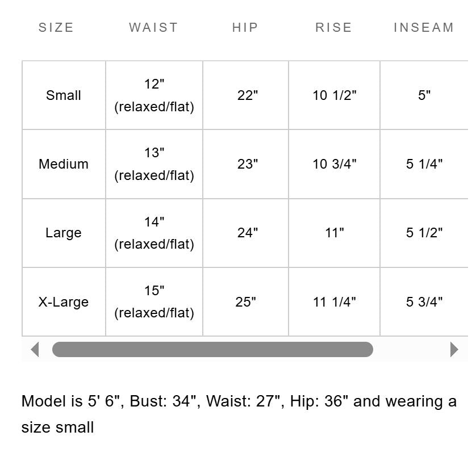The height and width of the screenshot is (461, 476).
Task: Click the RISE column header
Action: [334, 27]
